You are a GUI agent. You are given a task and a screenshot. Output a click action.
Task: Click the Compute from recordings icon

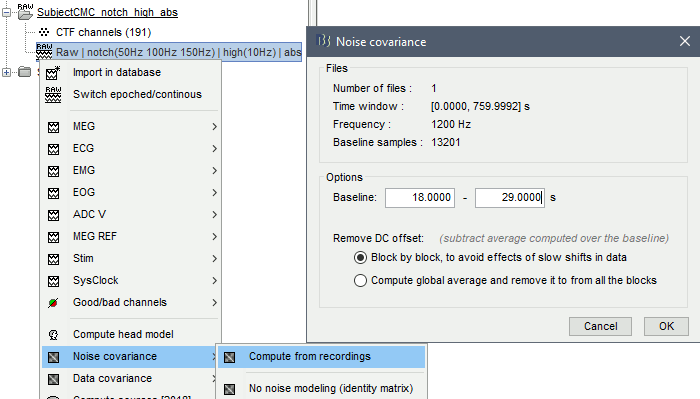pyautogui.click(x=229, y=357)
